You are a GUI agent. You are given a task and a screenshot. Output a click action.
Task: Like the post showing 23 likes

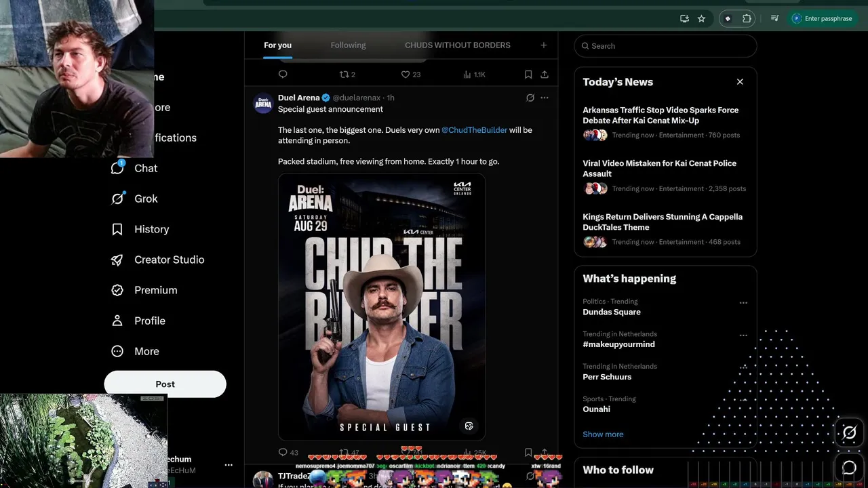pyautogui.click(x=411, y=75)
